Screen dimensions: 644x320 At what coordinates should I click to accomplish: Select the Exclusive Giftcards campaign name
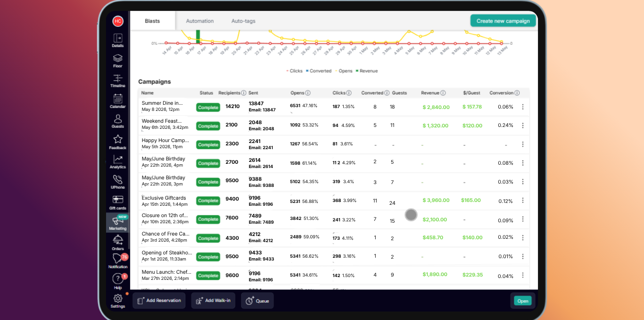pos(164,198)
